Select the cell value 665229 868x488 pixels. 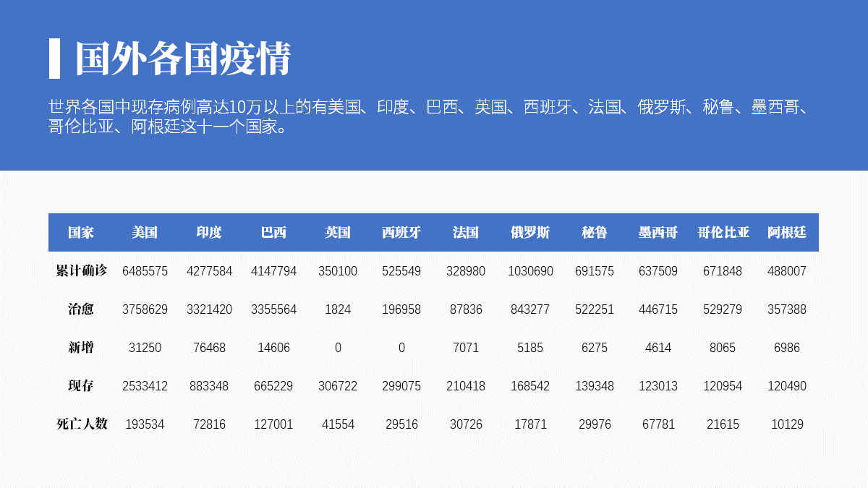click(x=273, y=386)
